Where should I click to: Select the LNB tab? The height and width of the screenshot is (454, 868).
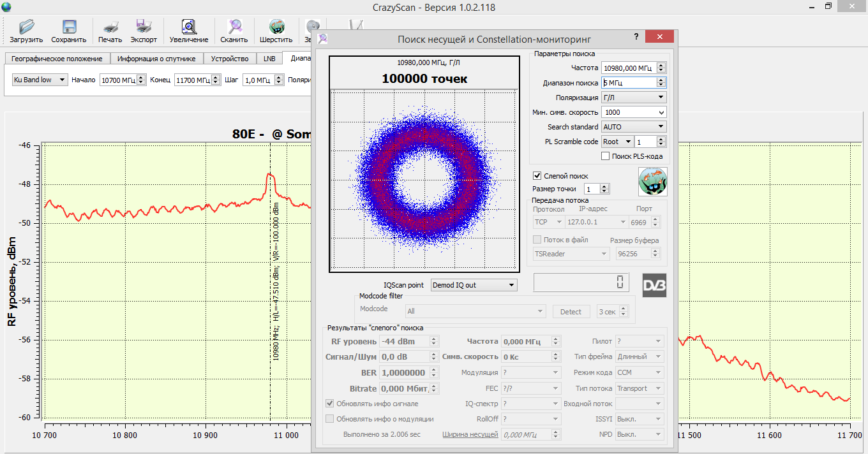pyautogui.click(x=269, y=59)
